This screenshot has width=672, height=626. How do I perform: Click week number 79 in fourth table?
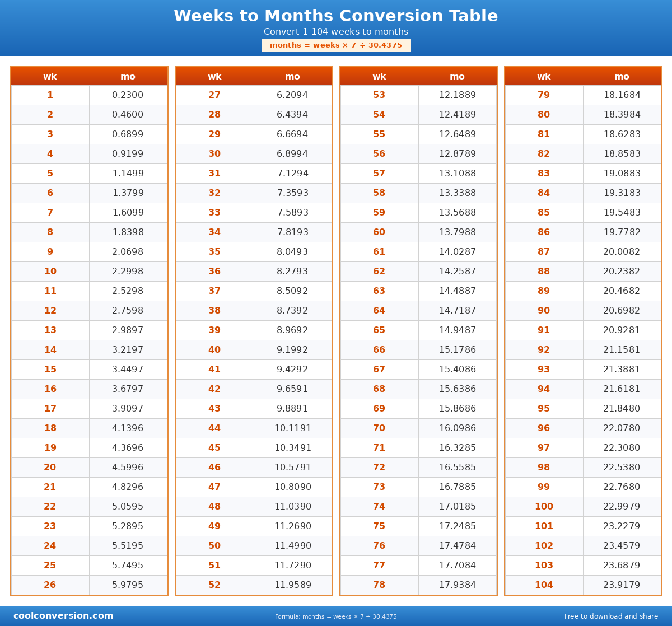pos(544,95)
